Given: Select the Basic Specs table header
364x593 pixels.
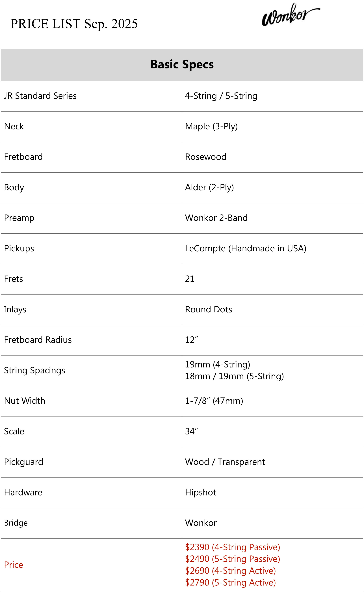Looking at the screenshot, I should pos(182,64).
